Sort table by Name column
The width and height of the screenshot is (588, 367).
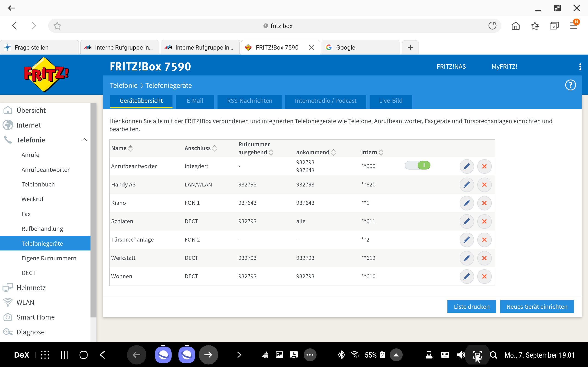tap(122, 148)
